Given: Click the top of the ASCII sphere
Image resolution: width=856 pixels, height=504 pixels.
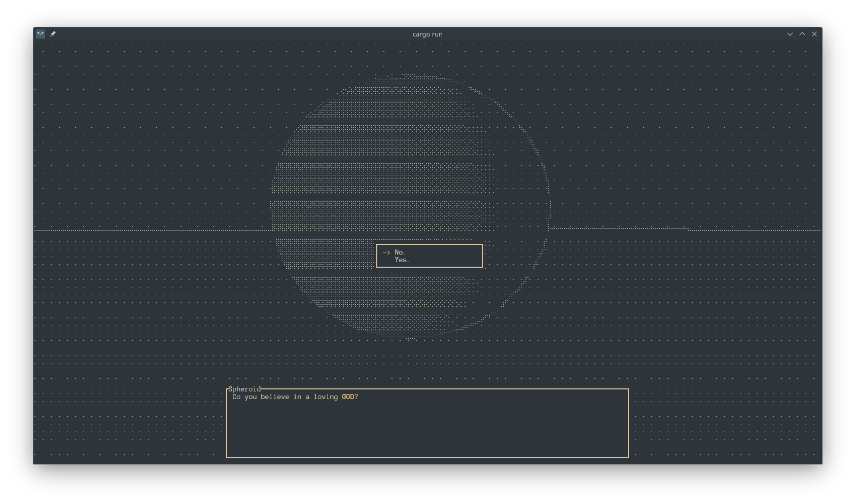Looking at the screenshot, I should click(411, 76).
